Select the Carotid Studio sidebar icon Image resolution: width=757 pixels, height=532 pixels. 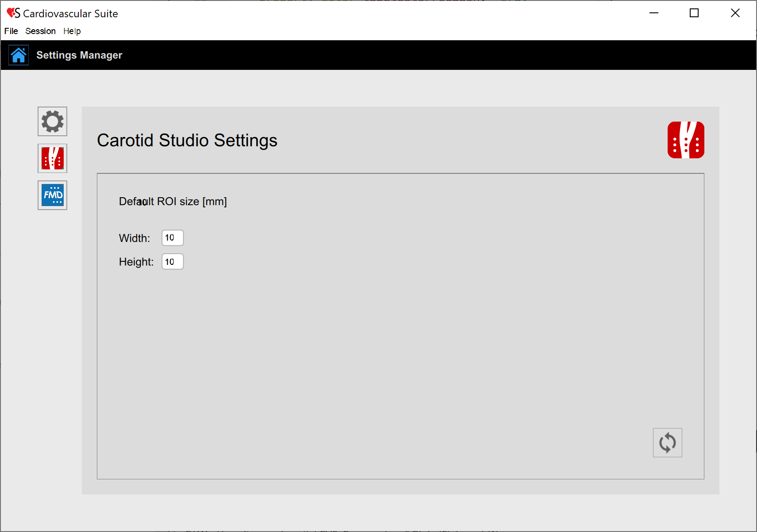point(52,158)
